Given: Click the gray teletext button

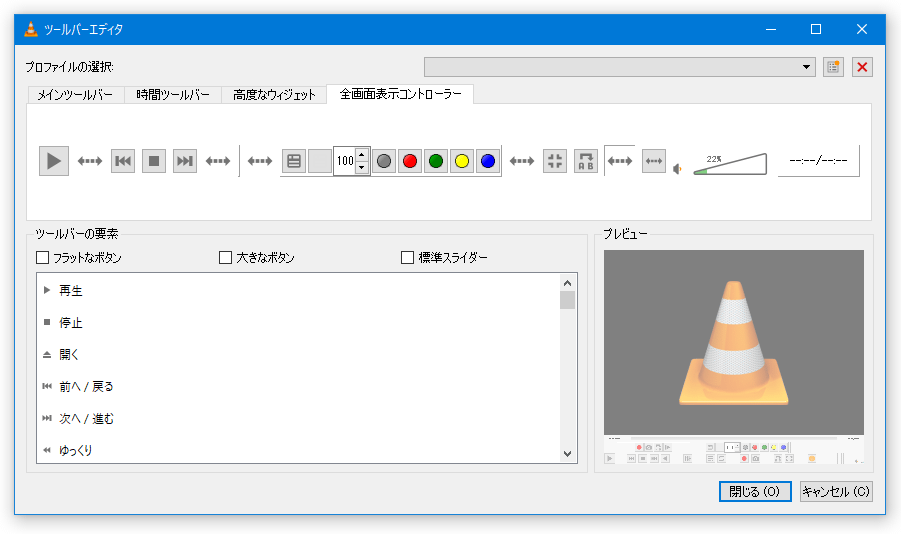Looking at the screenshot, I should [384, 161].
